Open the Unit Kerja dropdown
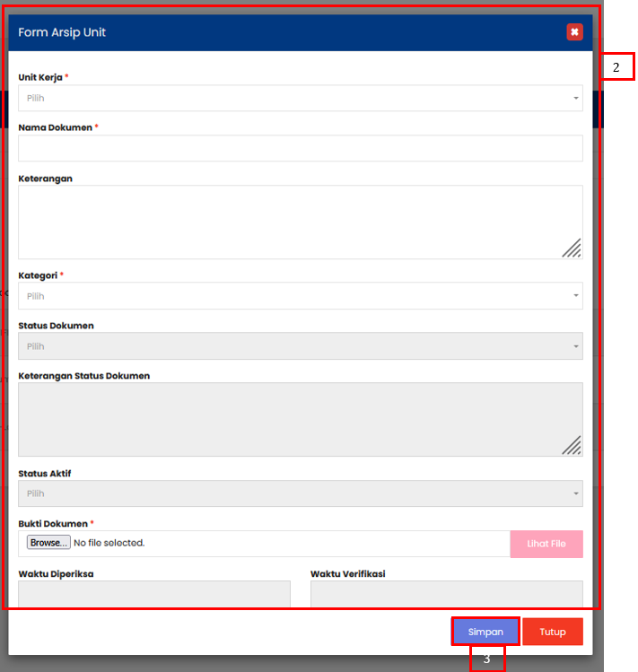638x672 pixels. 300,98
